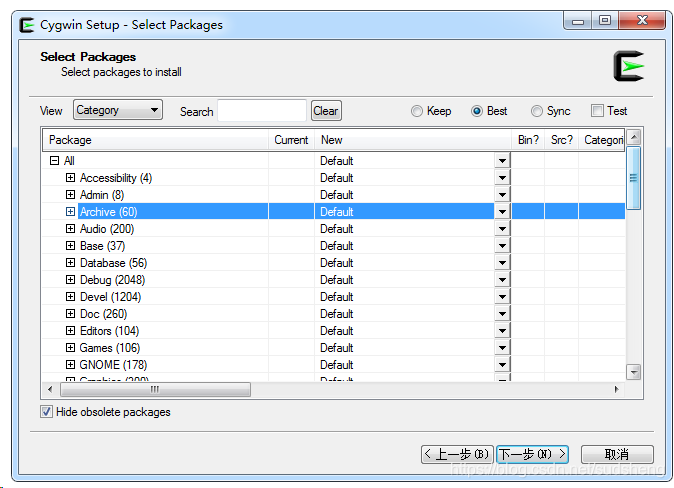This screenshot has width=674, height=488.
Task: Open New dropdown arrow for Devel row
Action: pos(502,297)
